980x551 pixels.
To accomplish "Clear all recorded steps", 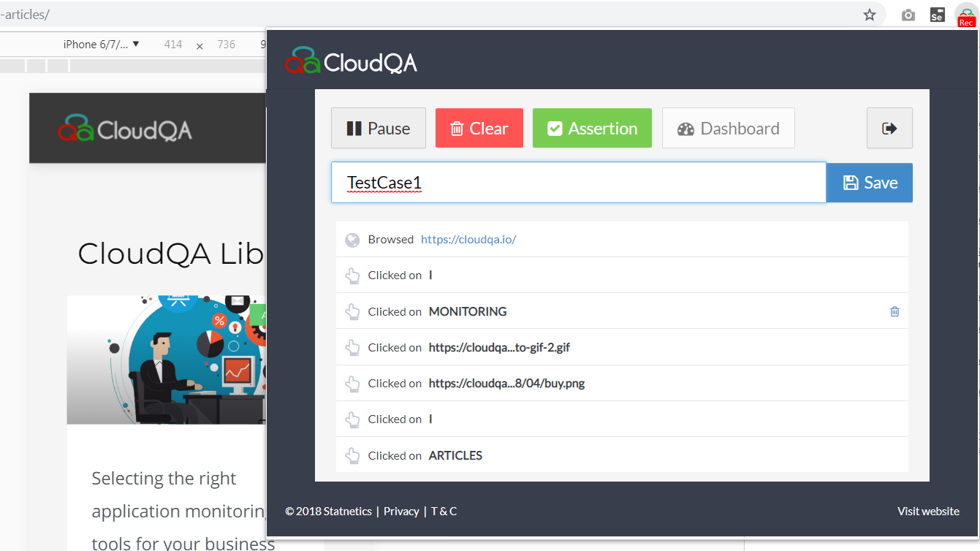I will coord(479,128).
